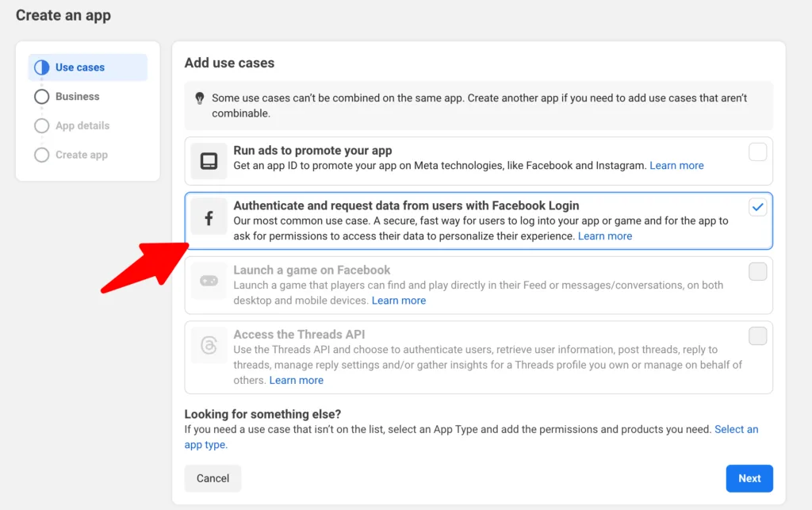Click the Access the Threads API title
Image resolution: width=812 pixels, height=510 pixels.
pos(299,335)
